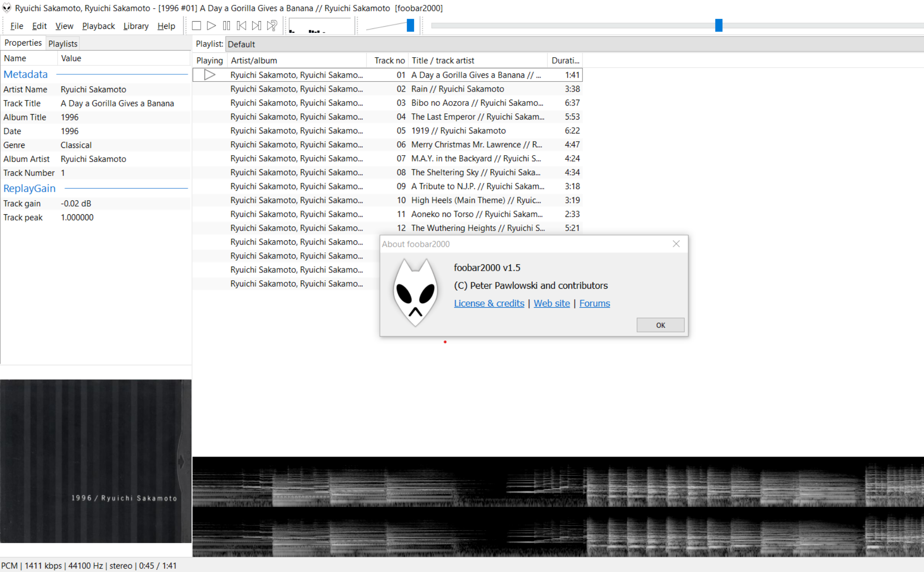Viewport: 924px width, 572px height.
Task: Follow the Forums link
Action: coord(594,303)
